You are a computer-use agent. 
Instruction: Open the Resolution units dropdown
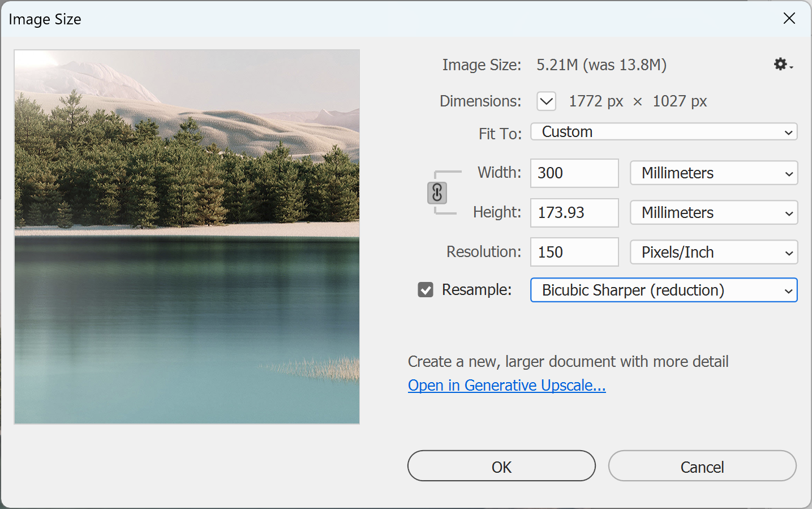[x=714, y=253]
